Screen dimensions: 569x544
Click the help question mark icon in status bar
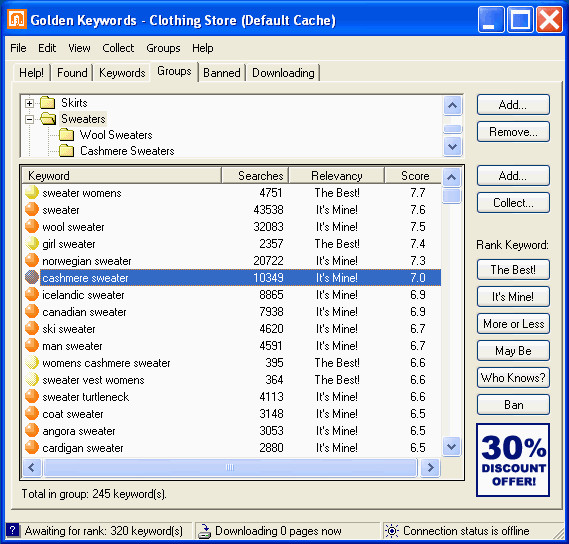(x=12, y=530)
